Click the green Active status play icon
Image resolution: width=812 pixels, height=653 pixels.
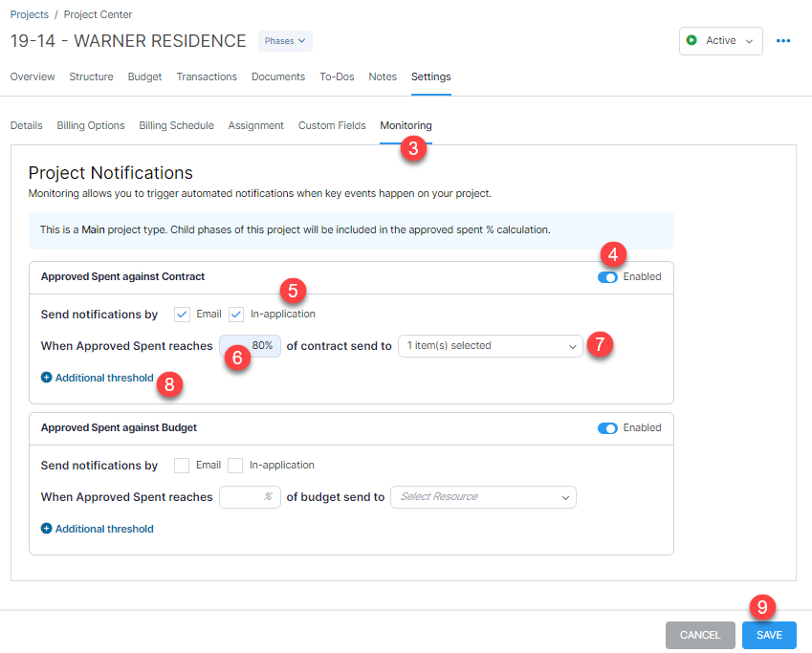click(x=691, y=40)
